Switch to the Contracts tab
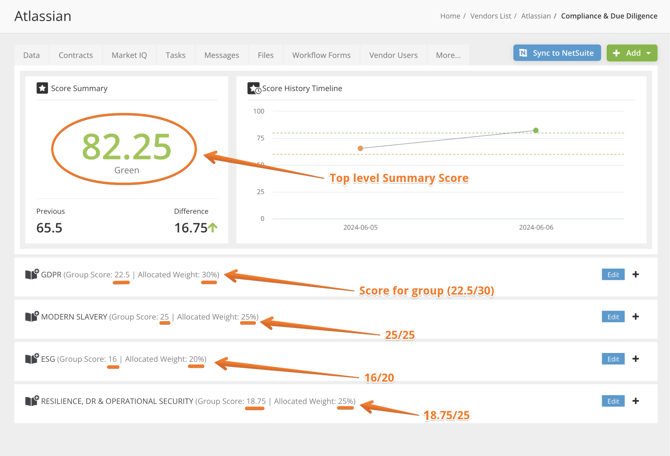Screen dimensions: 670x456 tap(76, 55)
